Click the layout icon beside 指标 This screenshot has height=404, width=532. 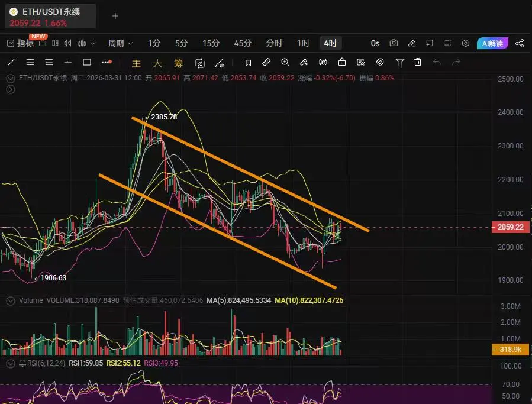(x=43, y=43)
